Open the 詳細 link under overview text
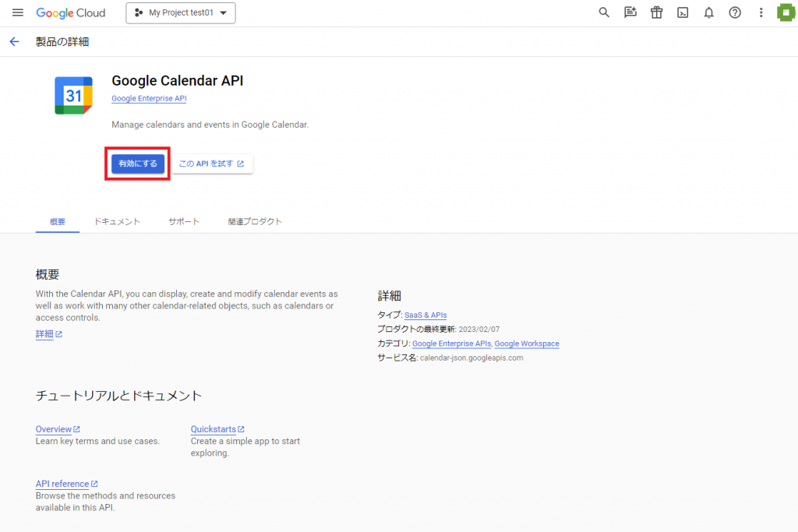This screenshot has width=798, height=532. coord(49,334)
